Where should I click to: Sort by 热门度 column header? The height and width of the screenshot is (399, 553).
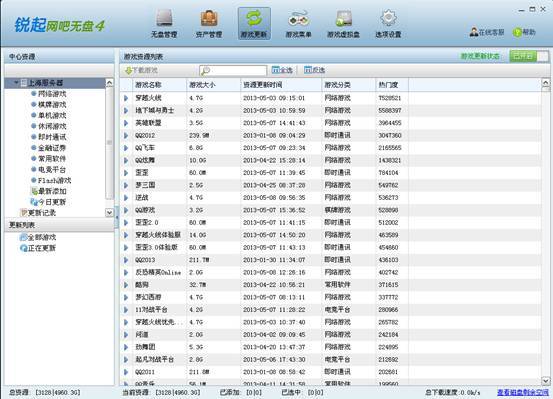pyautogui.click(x=392, y=85)
